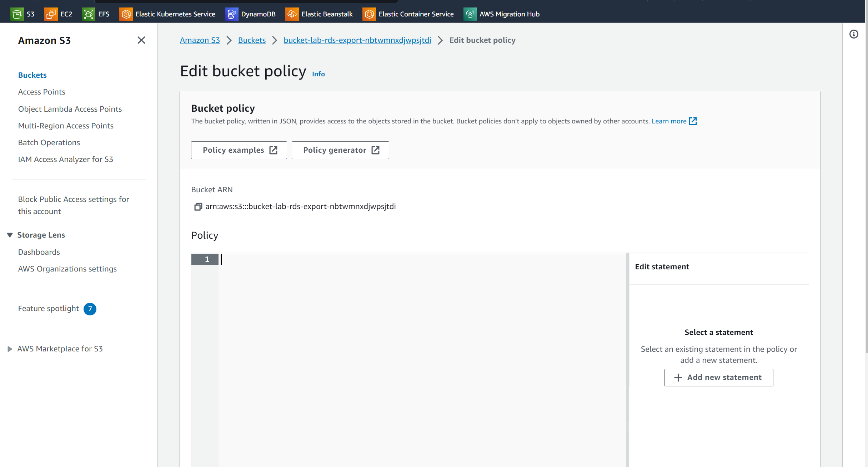The width and height of the screenshot is (868, 467).
Task: Click the Edit bucket policy breadcrumb text
Action: tap(482, 40)
